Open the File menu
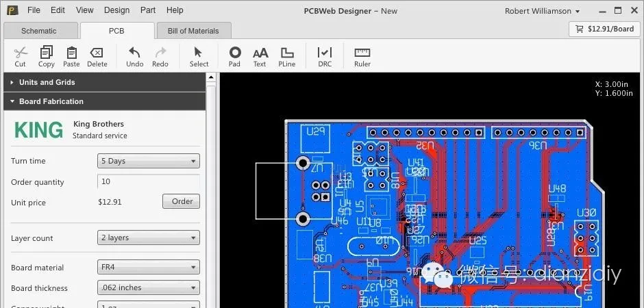 pyautogui.click(x=34, y=10)
